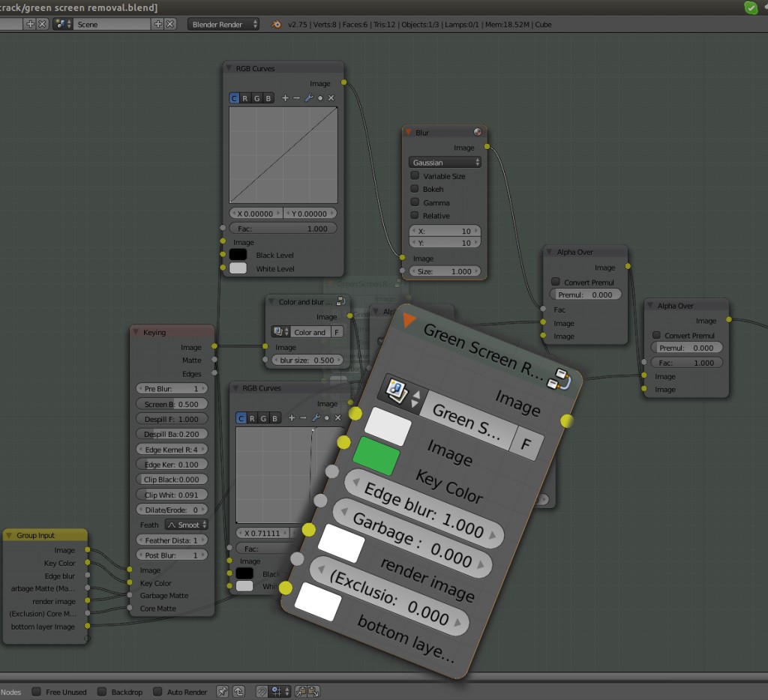Screen dimensions: 768x700
Task: Click the Blender logo icon in the info header
Action: point(277,24)
